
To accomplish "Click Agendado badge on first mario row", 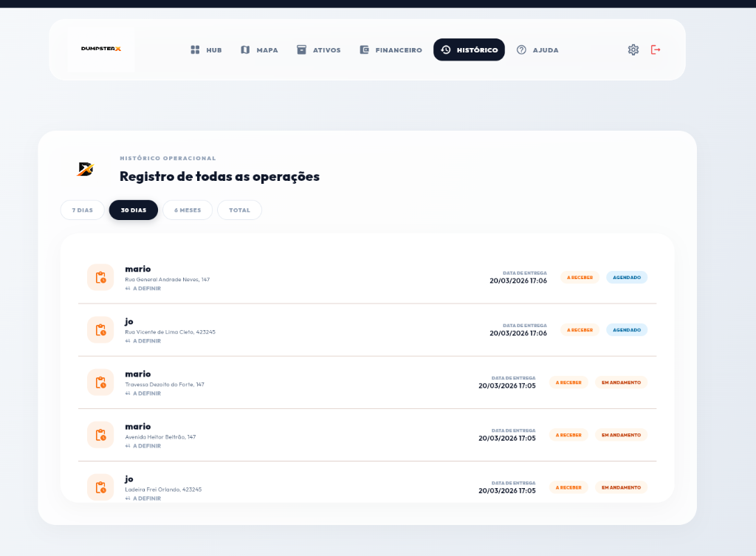I will pyautogui.click(x=627, y=278).
